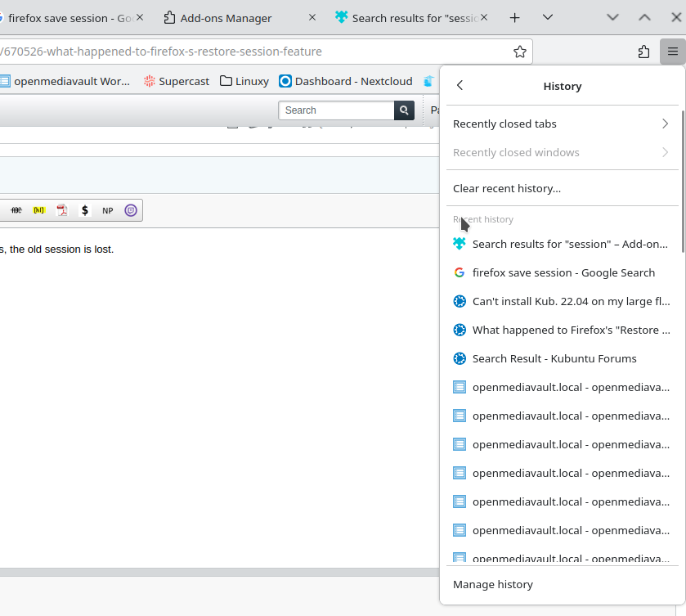Bookmark this page with the star icon

coord(520,52)
